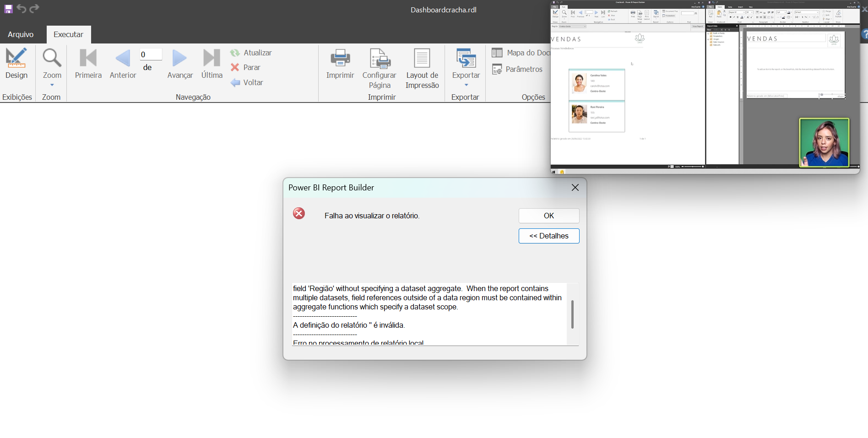The image size is (868, 438).
Task: Redo the last undone action
Action: coord(34,9)
